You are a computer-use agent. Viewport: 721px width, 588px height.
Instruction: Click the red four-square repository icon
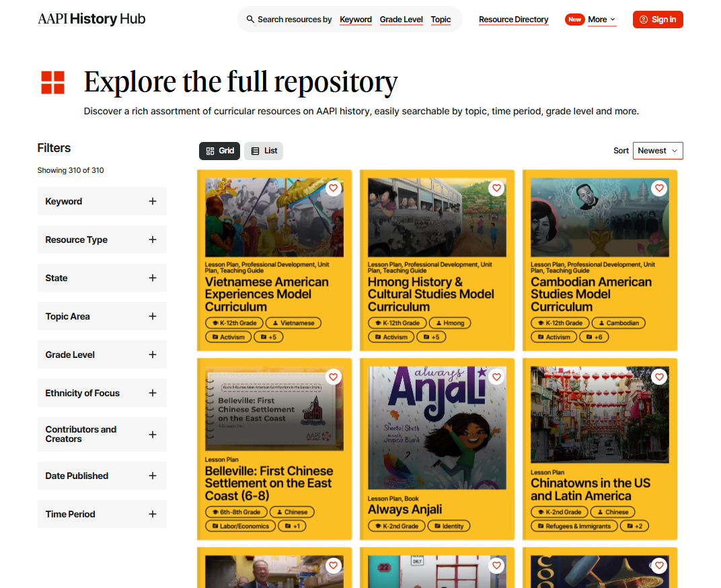pyautogui.click(x=53, y=82)
